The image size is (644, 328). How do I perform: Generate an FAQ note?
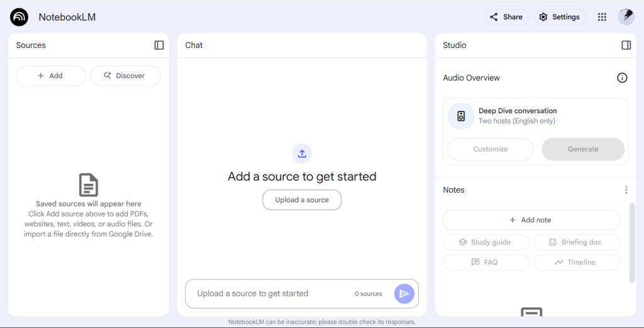pyautogui.click(x=486, y=263)
